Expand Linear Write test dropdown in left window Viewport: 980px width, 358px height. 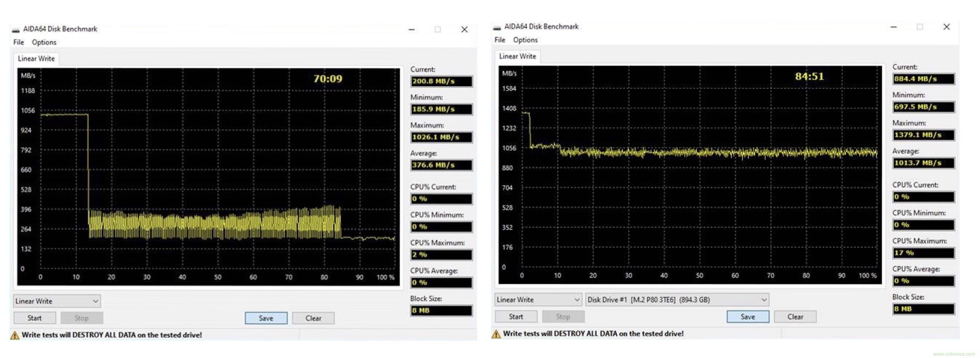[57, 301]
